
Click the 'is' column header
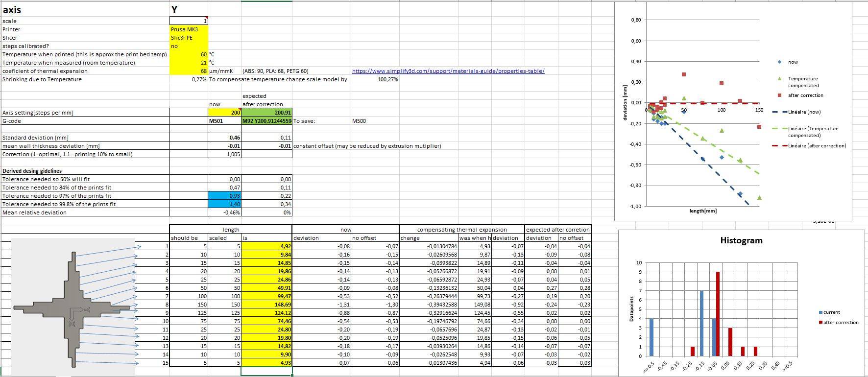(266, 238)
